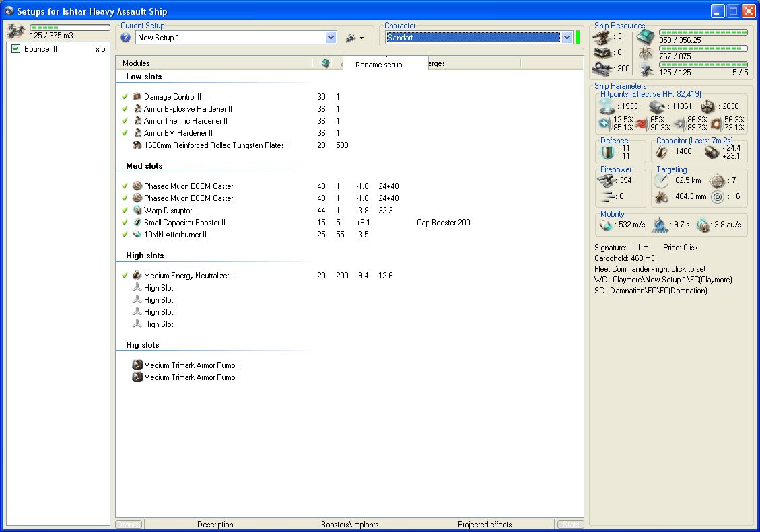Click the Rig slots section header
Image resolution: width=760 pixels, height=532 pixels.
pyautogui.click(x=143, y=345)
